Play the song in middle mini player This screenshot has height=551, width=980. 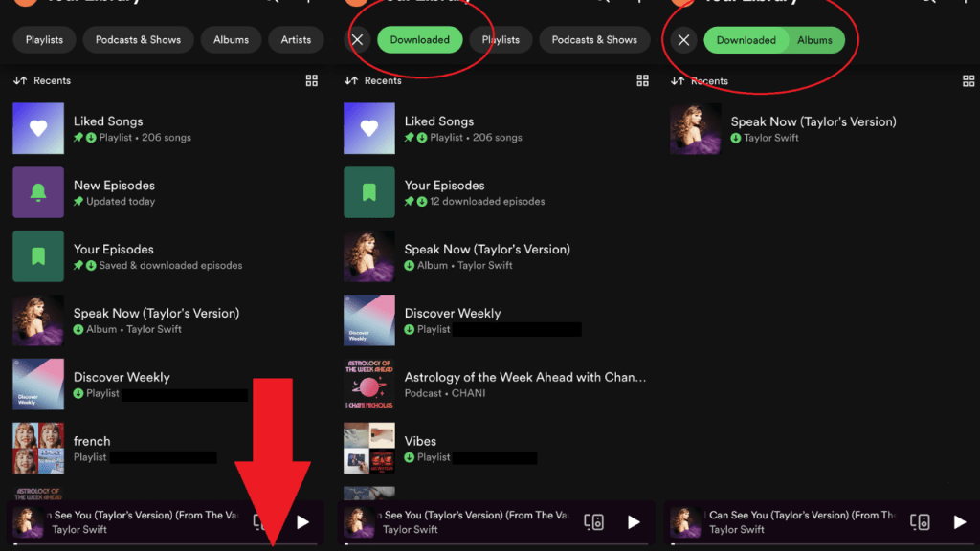tap(634, 521)
